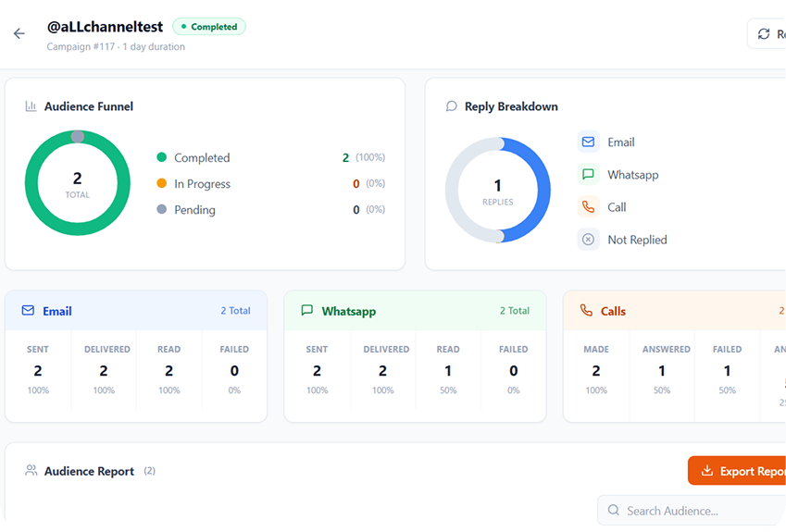Click the 'Whatsapp' label in Reply Breakdown
Screen dimensions: 786x532
[633, 175]
